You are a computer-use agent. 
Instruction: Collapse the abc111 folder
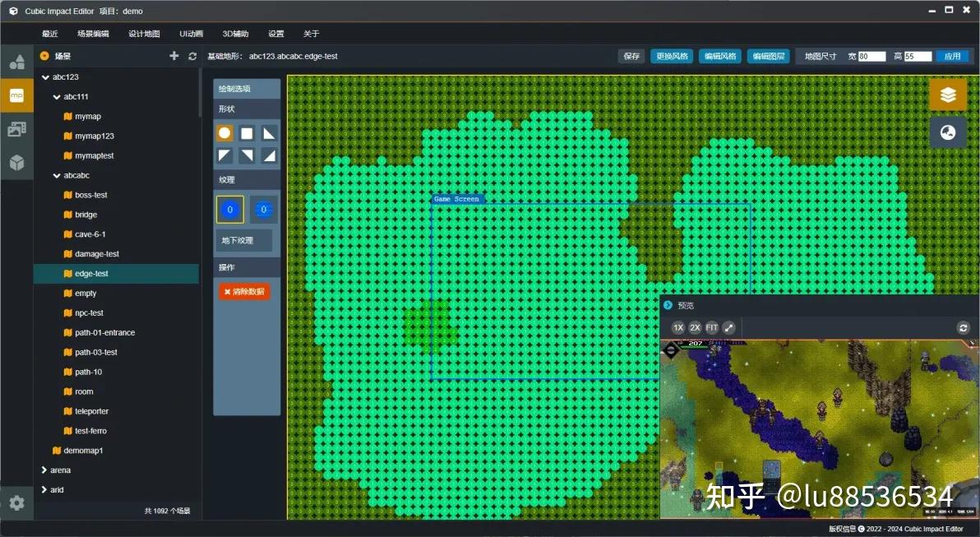(56, 97)
